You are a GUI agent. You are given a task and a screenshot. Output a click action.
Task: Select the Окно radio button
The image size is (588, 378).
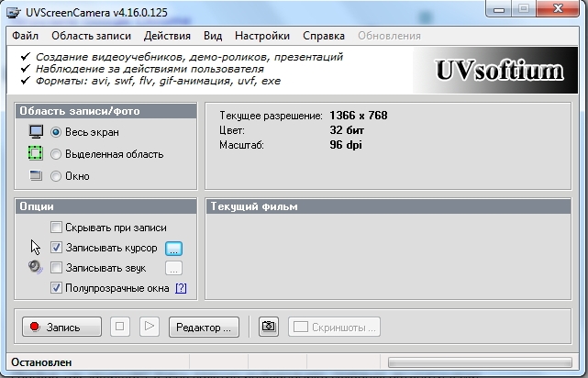(x=56, y=176)
